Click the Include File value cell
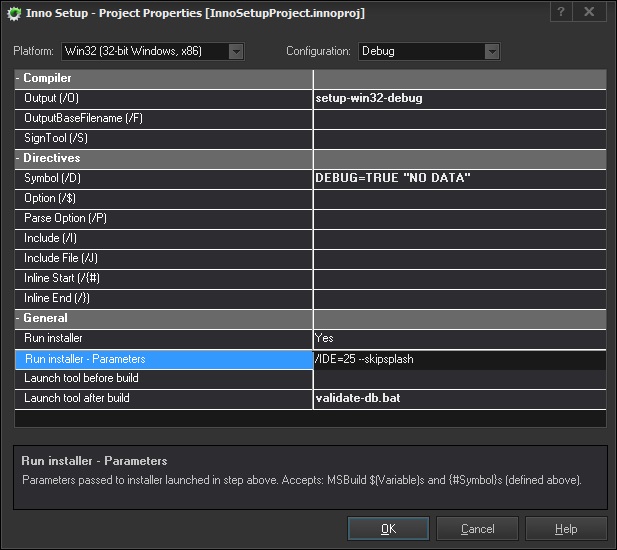617x550 pixels. pyautogui.click(x=460, y=258)
